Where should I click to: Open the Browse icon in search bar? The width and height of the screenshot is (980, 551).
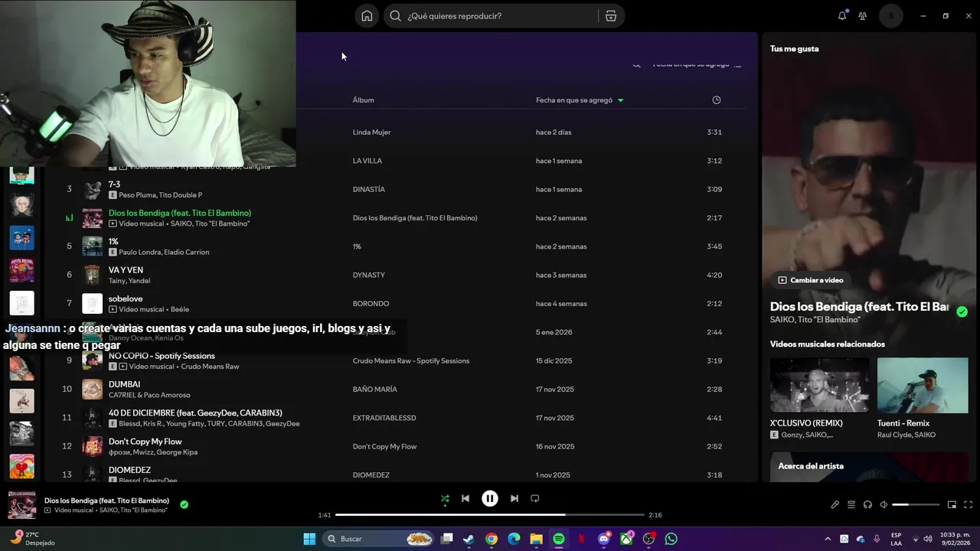611,16
